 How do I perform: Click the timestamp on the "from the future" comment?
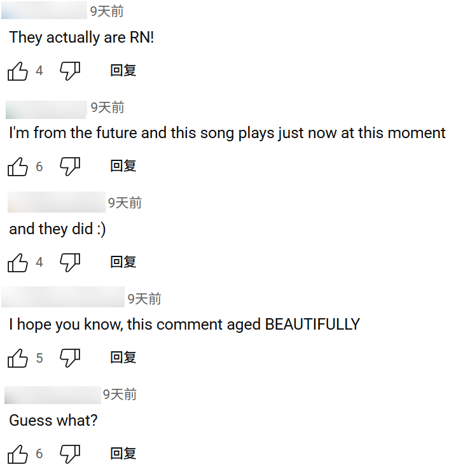pos(107,107)
